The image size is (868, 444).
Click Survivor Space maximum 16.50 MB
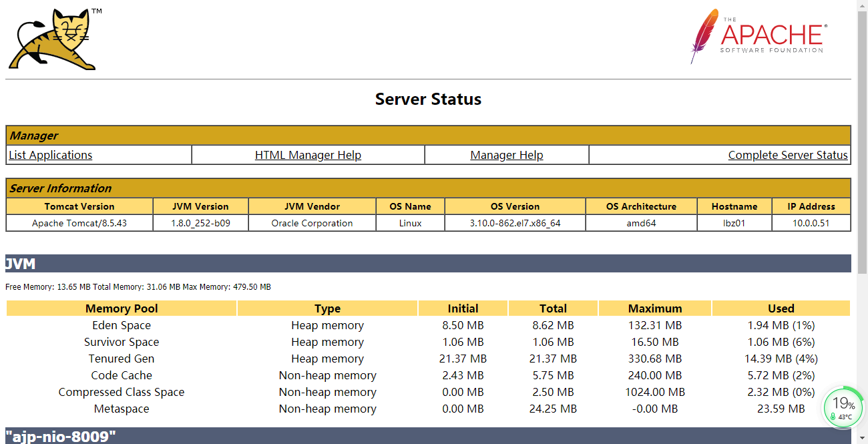[655, 342]
